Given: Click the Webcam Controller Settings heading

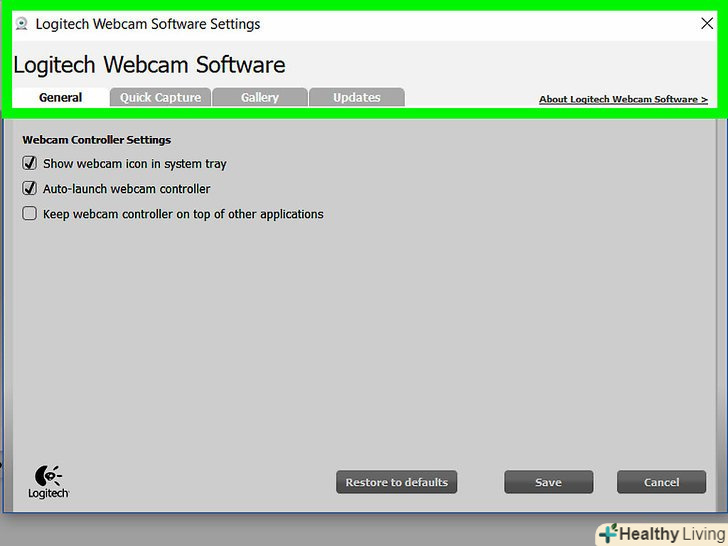Looking at the screenshot, I should (x=97, y=140).
